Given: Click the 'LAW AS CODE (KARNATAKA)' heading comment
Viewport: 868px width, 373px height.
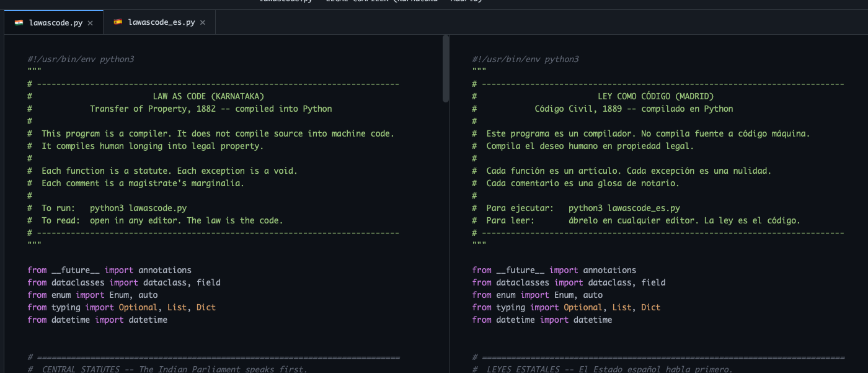Looking at the screenshot, I should (x=208, y=96).
